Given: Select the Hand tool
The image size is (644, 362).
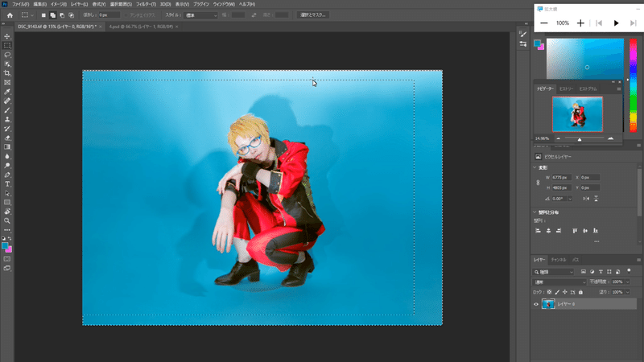Looking at the screenshot, I should tap(7, 212).
